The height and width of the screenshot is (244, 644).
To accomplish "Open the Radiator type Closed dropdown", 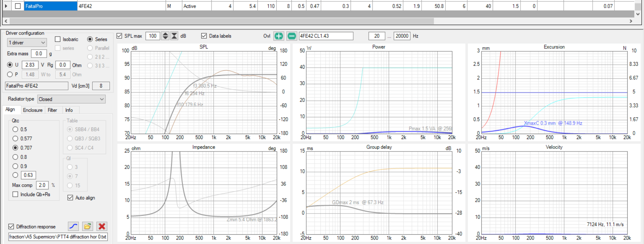I will click(71, 99).
